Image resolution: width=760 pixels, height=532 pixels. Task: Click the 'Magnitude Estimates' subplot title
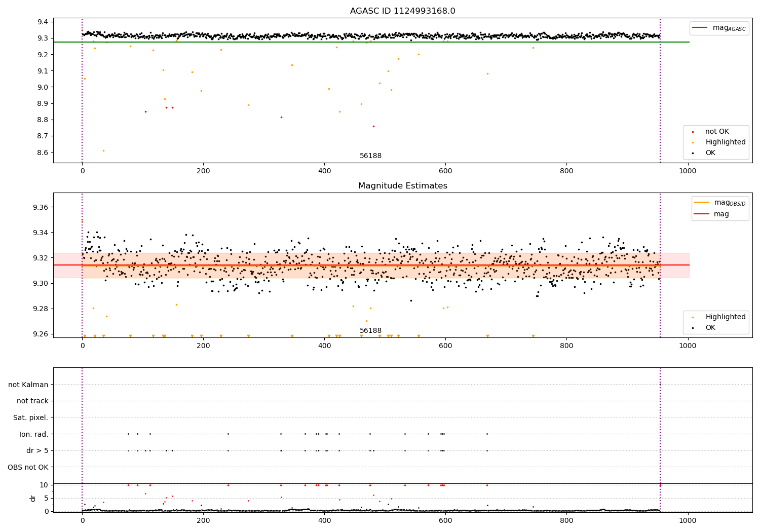[402, 186]
